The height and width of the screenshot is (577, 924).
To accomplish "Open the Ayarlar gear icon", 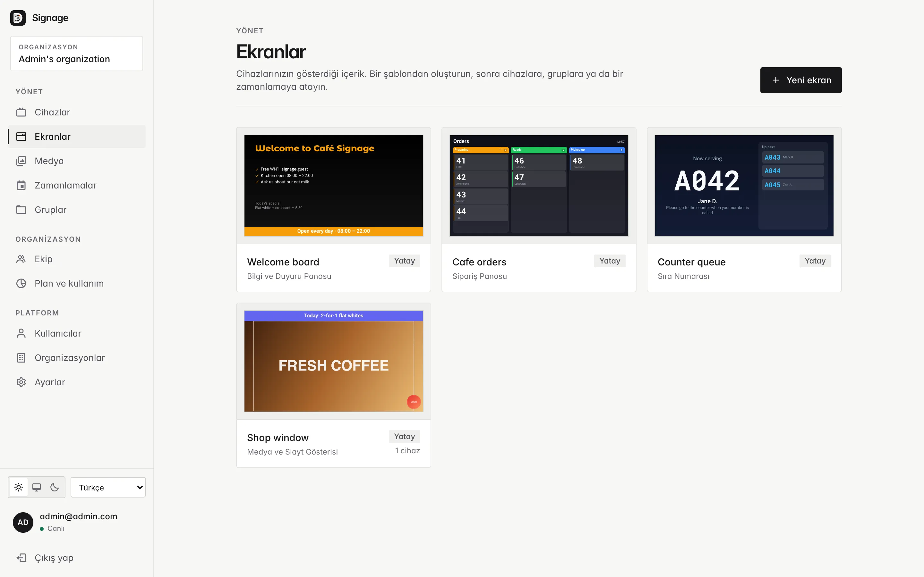I will point(21,382).
